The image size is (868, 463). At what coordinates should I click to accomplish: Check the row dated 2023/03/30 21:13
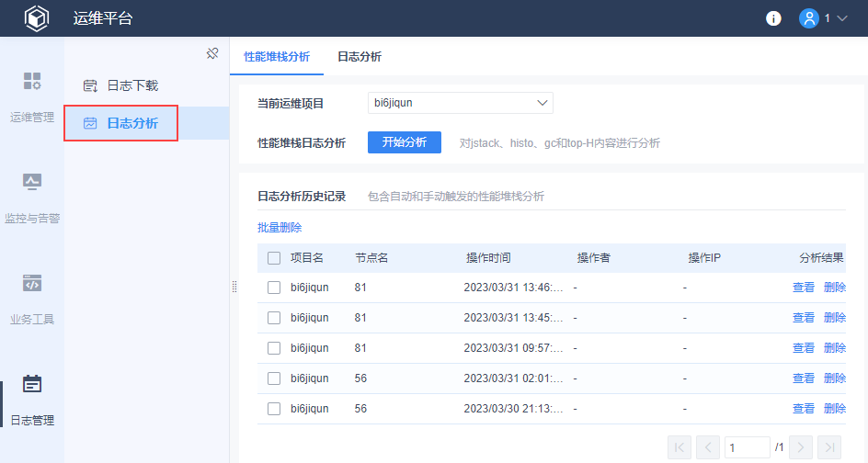point(274,409)
